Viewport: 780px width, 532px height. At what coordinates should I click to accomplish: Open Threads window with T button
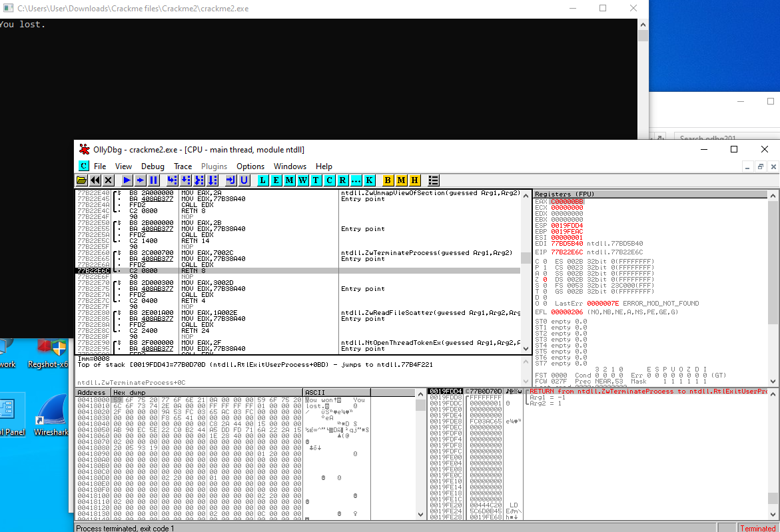tap(316, 180)
